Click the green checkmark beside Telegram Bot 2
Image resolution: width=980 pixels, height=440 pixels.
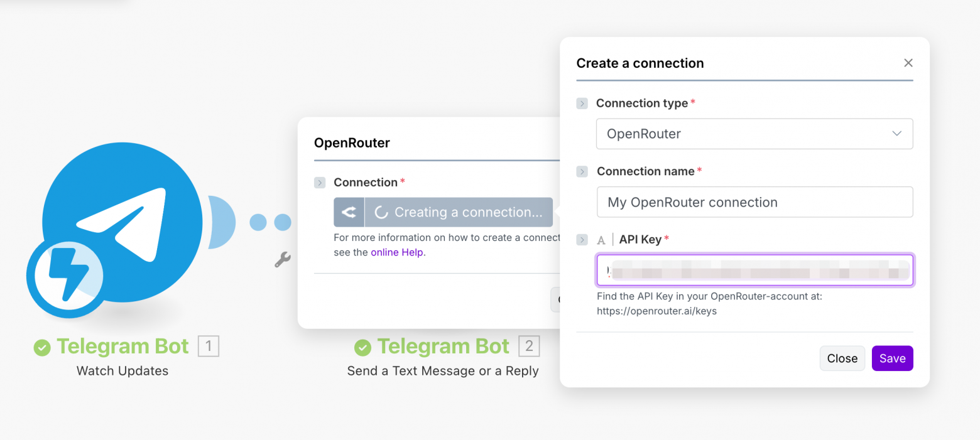(x=362, y=346)
